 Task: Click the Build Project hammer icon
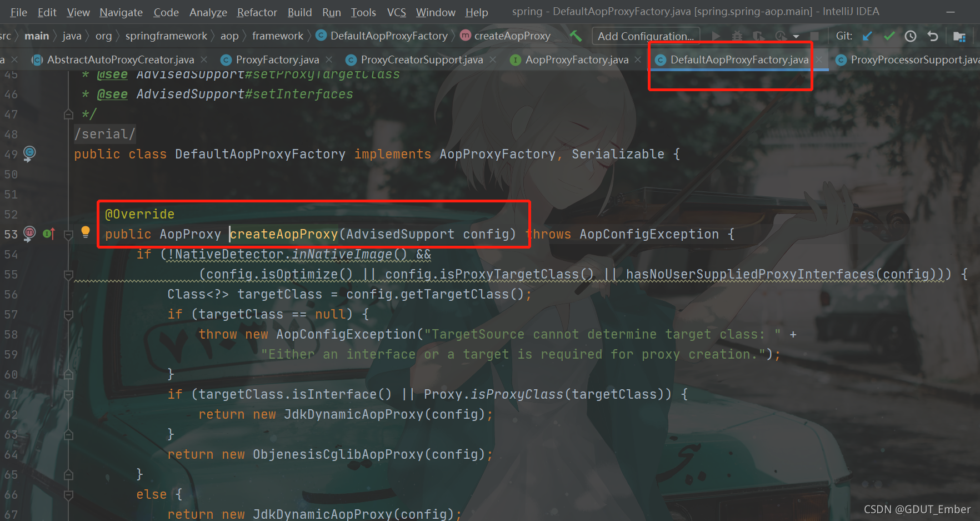(x=576, y=36)
